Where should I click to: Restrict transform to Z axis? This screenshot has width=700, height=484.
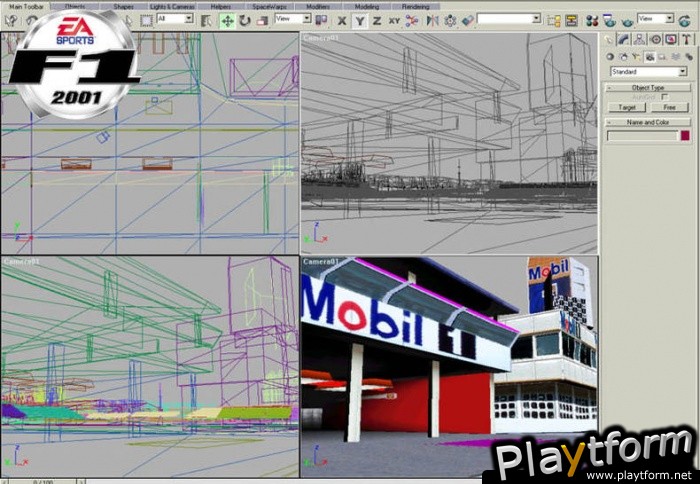coord(377,21)
